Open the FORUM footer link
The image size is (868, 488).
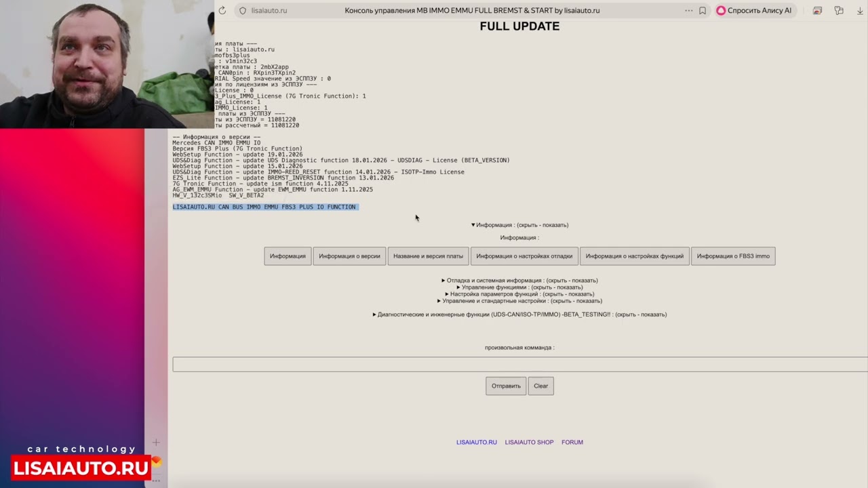(572, 443)
